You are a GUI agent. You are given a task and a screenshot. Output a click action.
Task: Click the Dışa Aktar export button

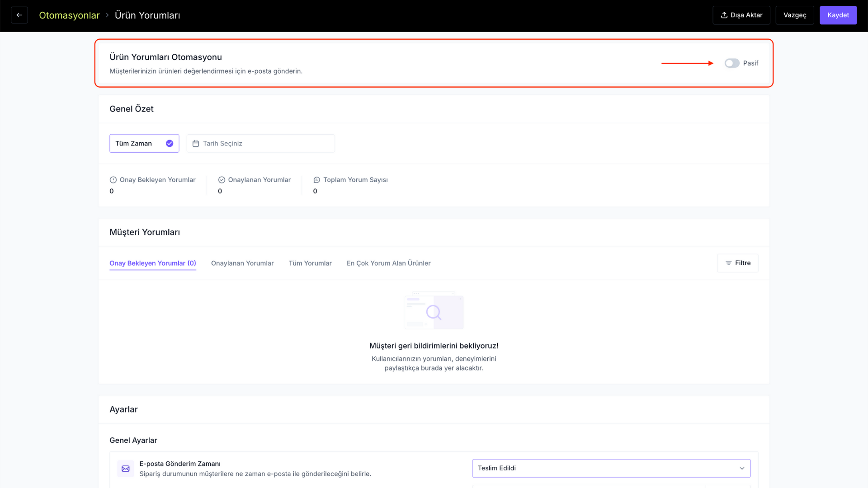point(741,15)
